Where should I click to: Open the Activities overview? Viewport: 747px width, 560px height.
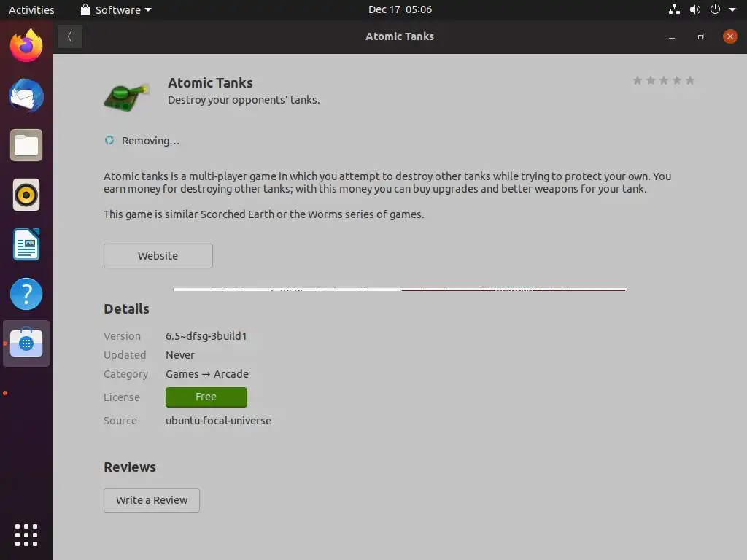click(31, 9)
